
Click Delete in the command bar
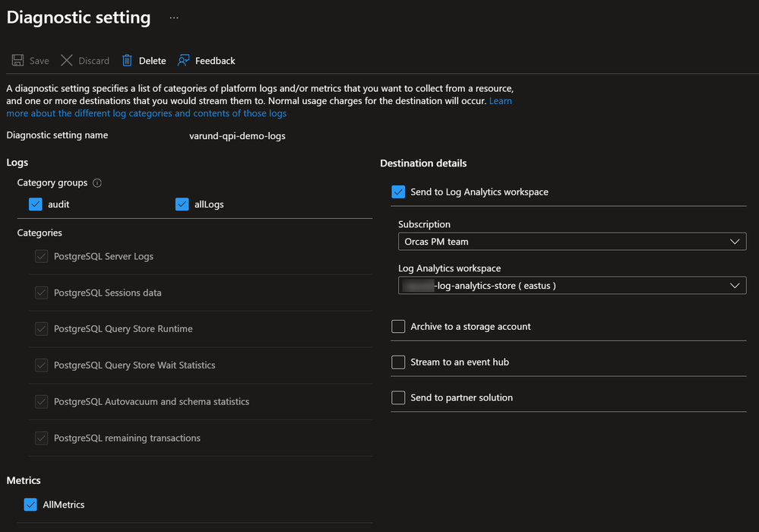click(144, 60)
